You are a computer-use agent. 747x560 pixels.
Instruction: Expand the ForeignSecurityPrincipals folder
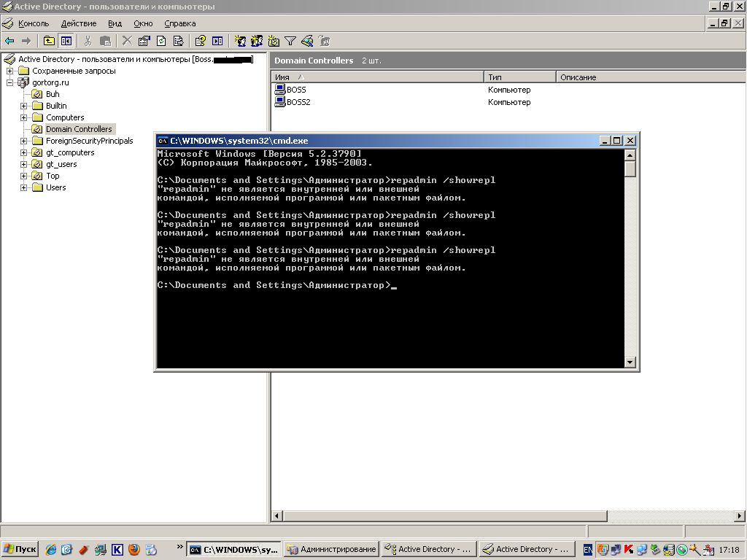click(x=23, y=141)
